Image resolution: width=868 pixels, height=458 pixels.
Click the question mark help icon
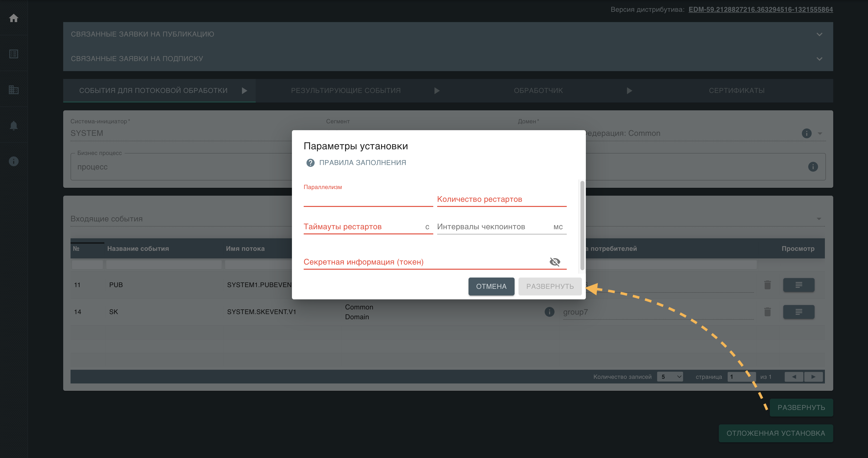tap(310, 163)
